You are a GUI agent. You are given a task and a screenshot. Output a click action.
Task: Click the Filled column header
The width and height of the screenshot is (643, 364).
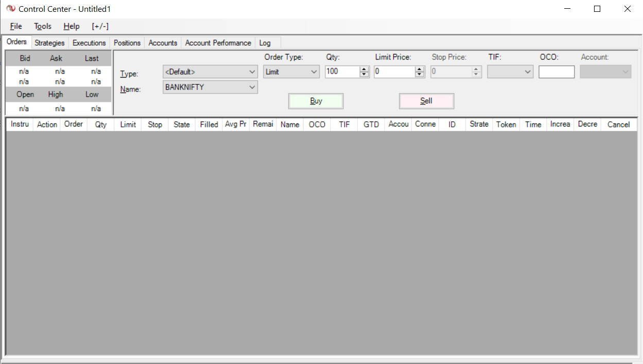(209, 124)
